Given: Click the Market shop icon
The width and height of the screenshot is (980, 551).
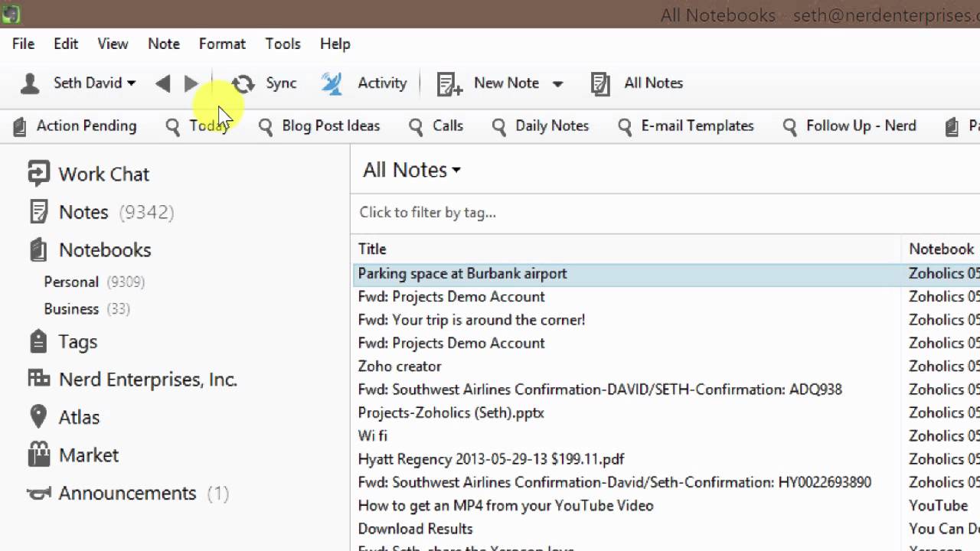Looking at the screenshot, I should coord(38,455).
